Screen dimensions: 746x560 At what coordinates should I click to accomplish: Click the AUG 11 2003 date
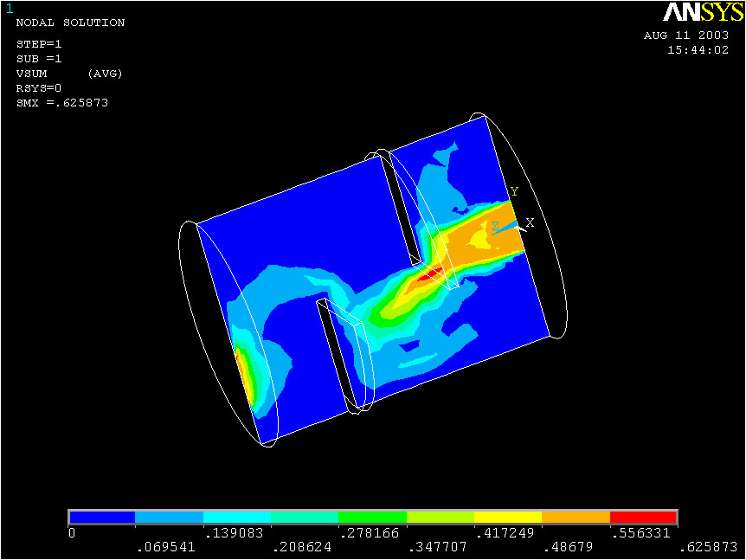tap(686, 35)
